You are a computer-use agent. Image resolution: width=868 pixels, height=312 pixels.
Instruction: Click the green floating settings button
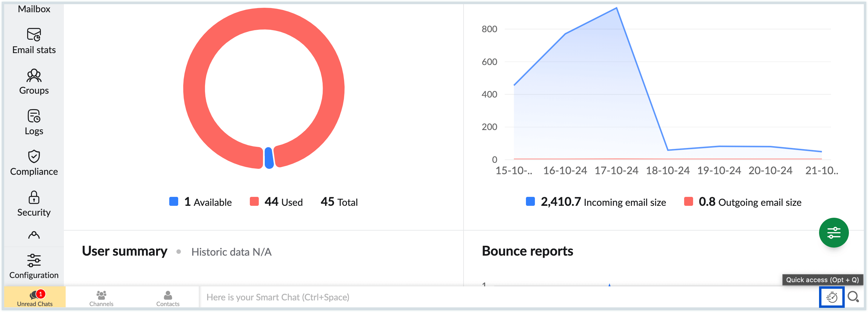[833, 233]
